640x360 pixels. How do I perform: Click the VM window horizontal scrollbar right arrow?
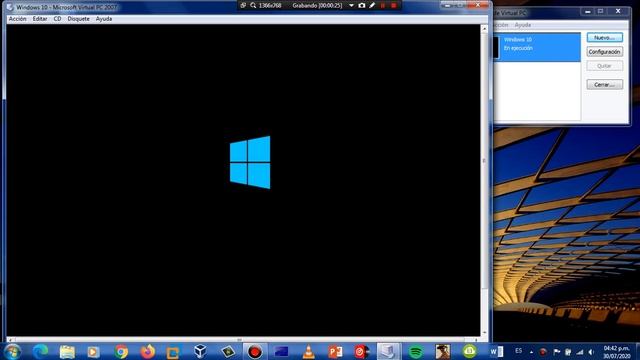[476, 340]
